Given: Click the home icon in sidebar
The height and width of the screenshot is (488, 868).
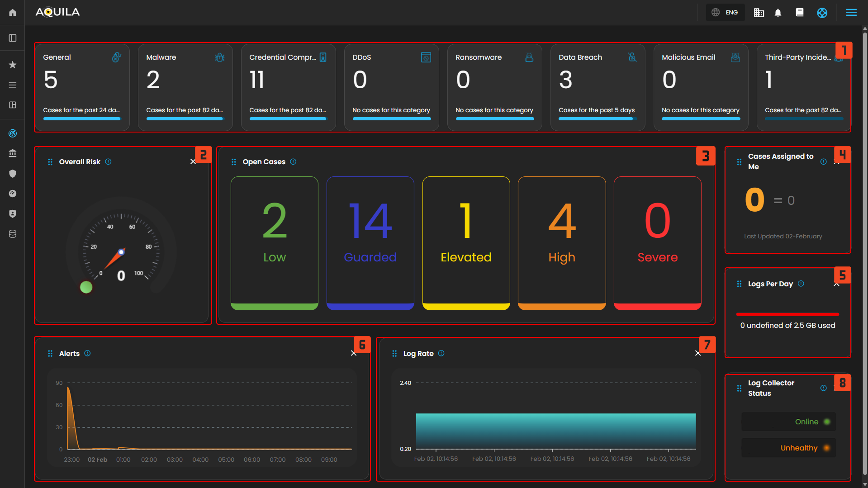Looking at the screenshot, I should [x=13, y=13].
